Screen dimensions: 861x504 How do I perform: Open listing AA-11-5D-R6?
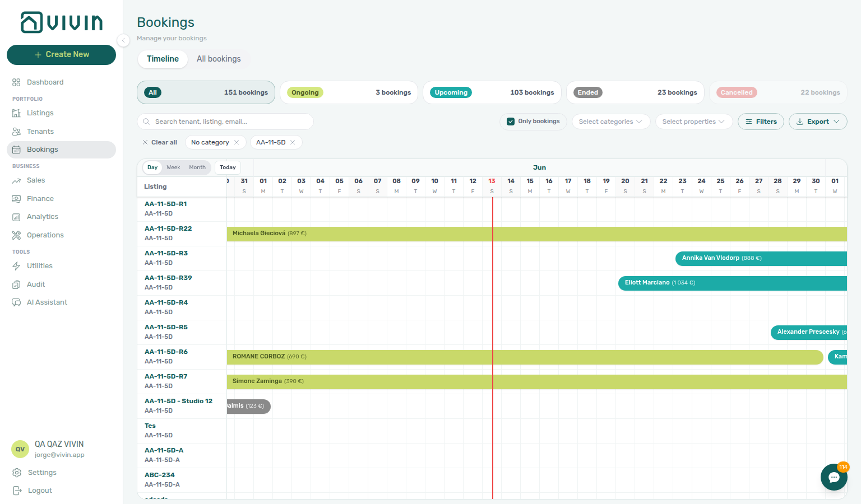point(166,352)
